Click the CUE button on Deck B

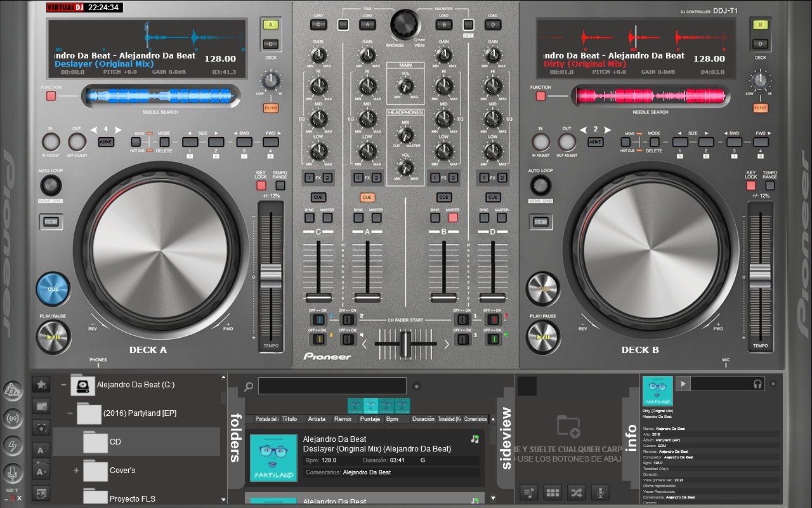pyautogui.click(x=543, y=289)
